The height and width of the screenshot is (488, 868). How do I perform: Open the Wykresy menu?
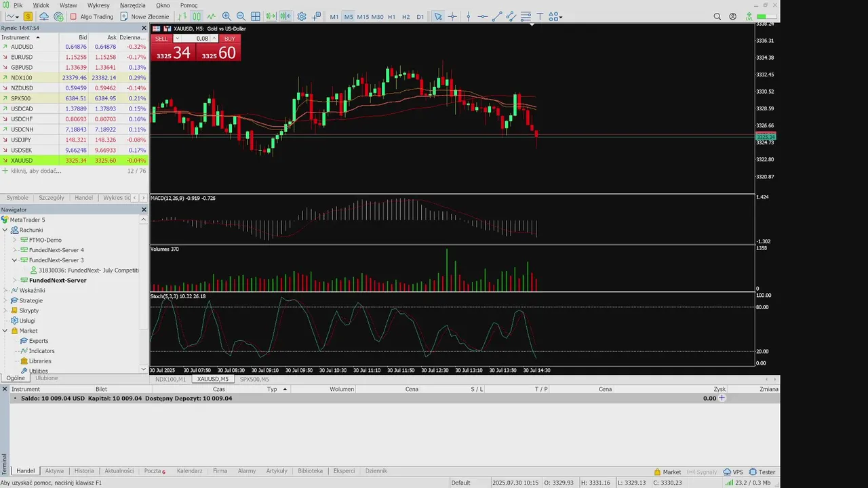[98, 5]
